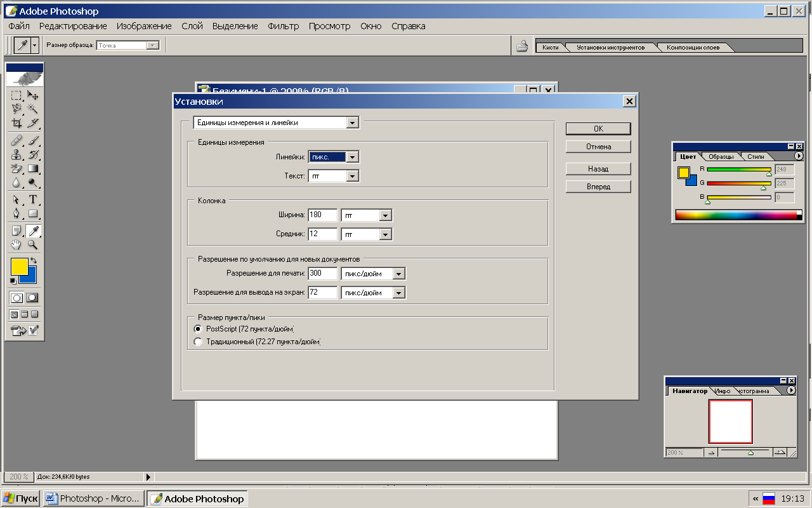Select the Blur tool

[x=16, y=182]
